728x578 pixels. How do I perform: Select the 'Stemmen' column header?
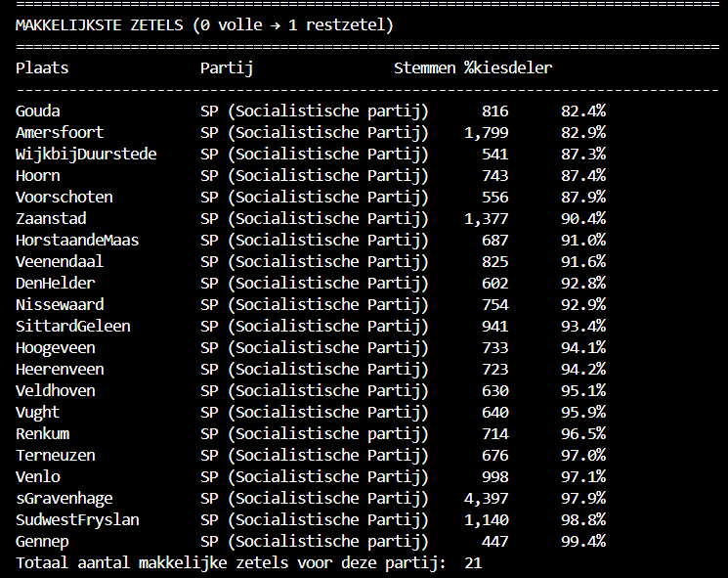(424, 68)
